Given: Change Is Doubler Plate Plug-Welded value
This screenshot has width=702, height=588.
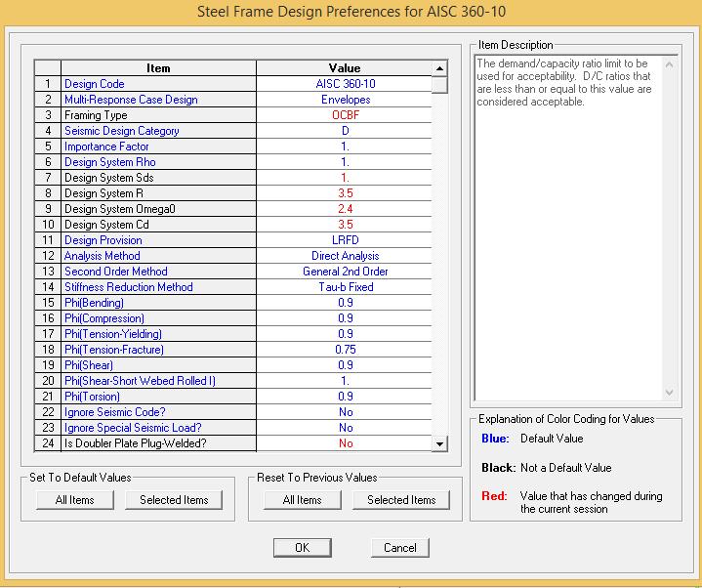Looking at the screenshot, I should (x=346, y=443).
